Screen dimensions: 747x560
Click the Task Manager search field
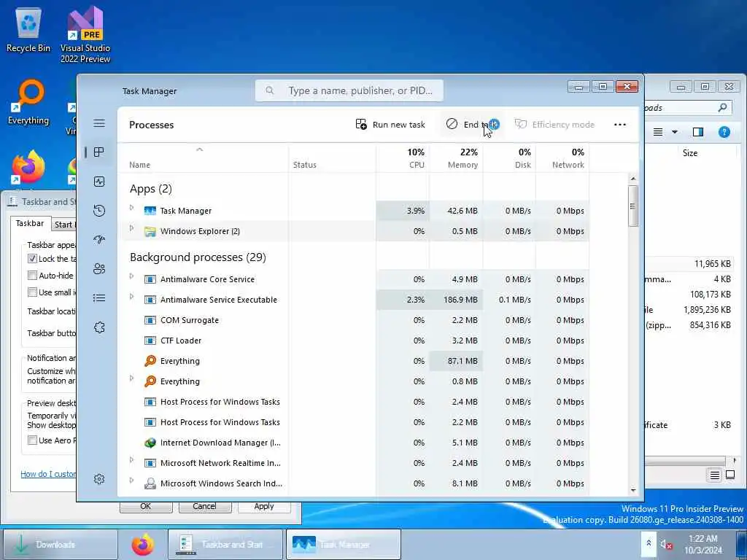[349, 90]
